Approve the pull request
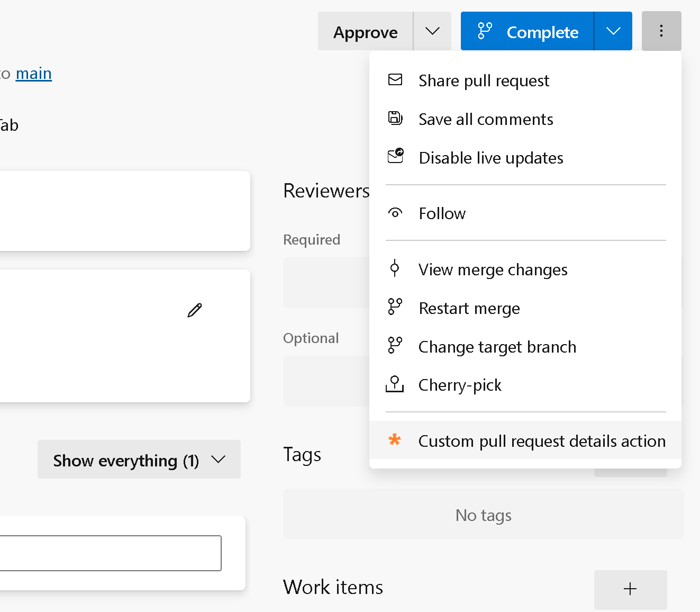Image resolution: width=700 pixels, height=612 pixels. [365, 31]
